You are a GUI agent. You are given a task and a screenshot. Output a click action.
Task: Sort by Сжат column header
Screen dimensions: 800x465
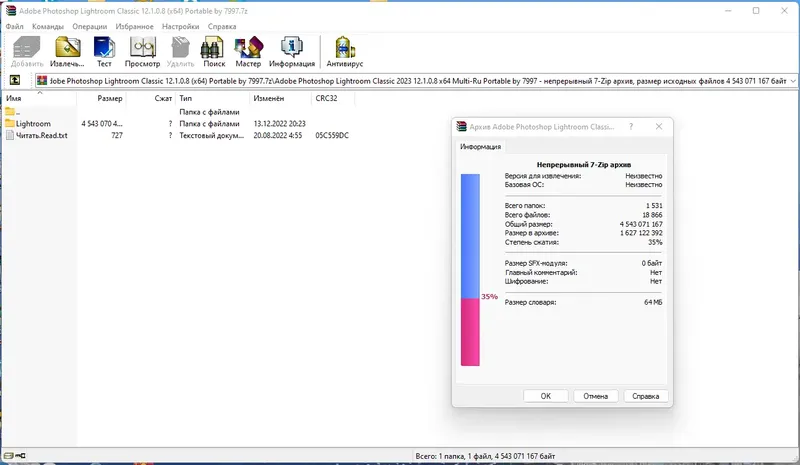point(151,98)
